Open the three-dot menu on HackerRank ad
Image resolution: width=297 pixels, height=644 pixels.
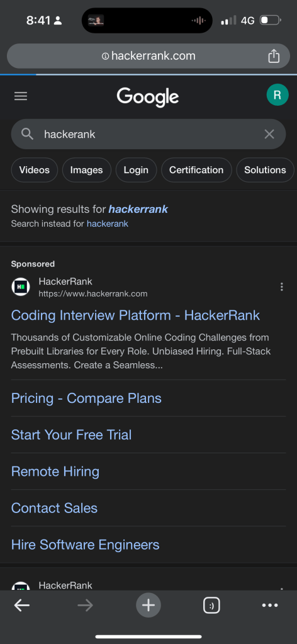click(281, 286)
